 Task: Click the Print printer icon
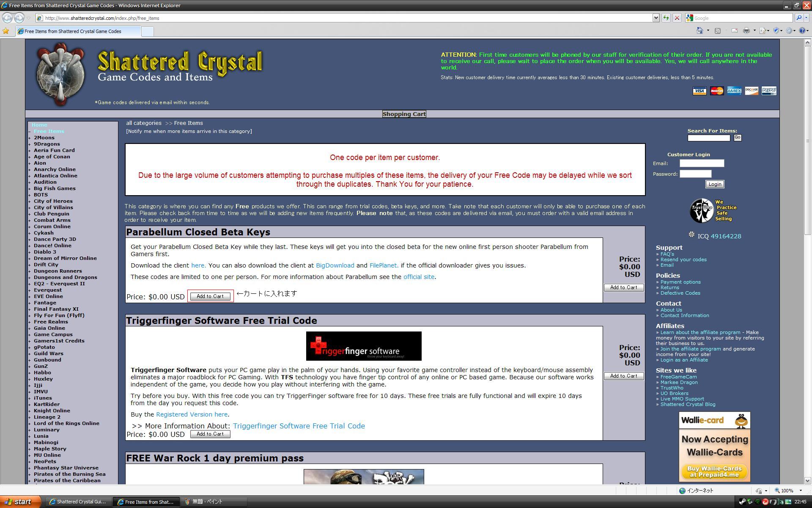coord(746,30)
